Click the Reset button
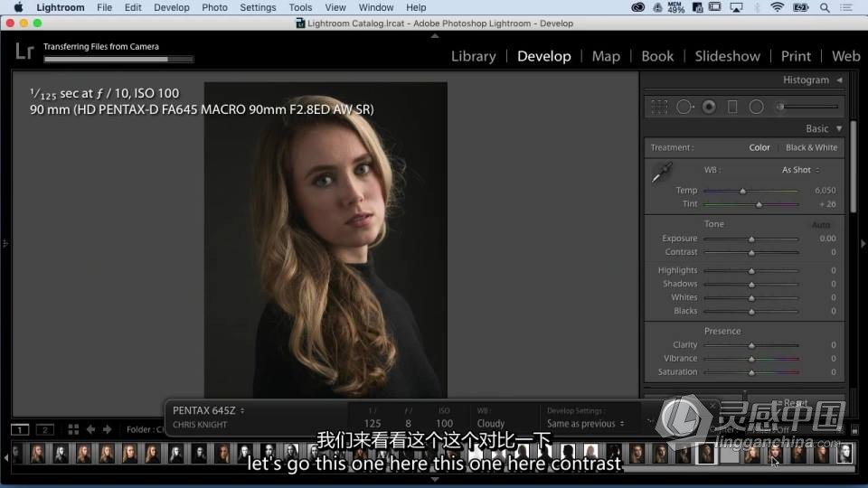Screen dimensions: 868x488 click(x=796, y=403)
